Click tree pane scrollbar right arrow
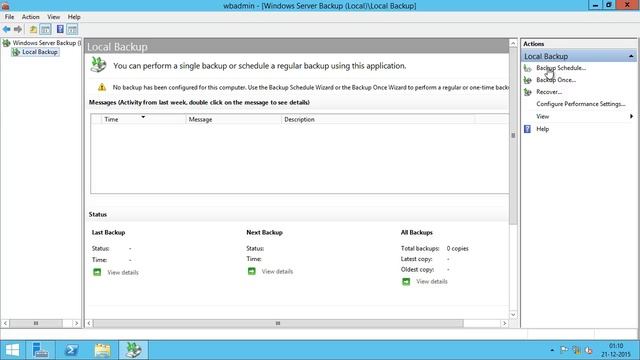 pos(76,323)
